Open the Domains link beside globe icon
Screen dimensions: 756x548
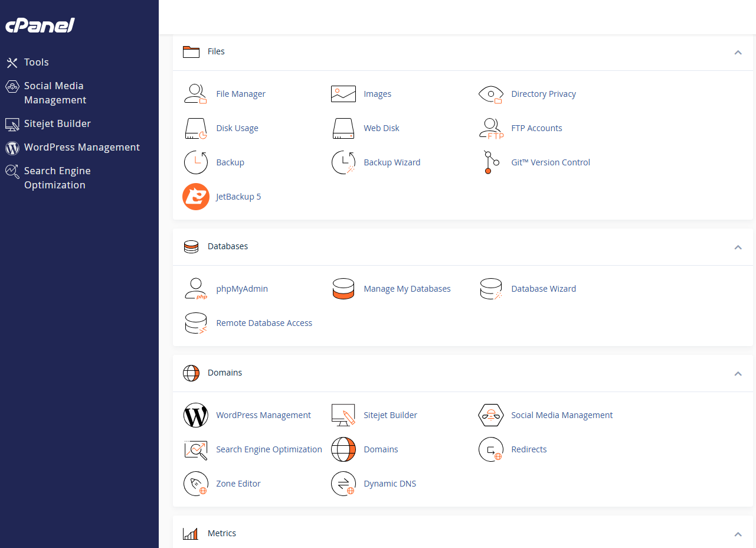point(381,449)
